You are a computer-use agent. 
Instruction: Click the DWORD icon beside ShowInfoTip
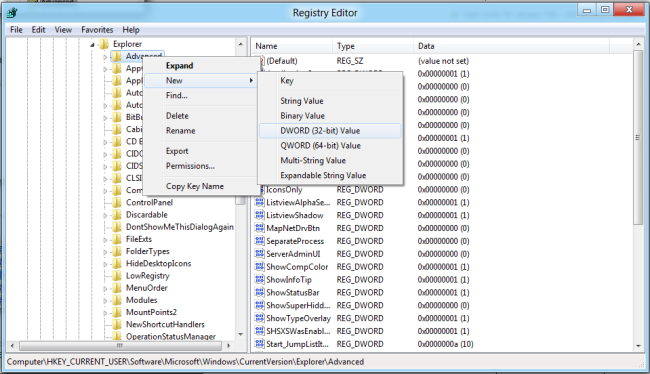pyautogui.click(x=260, y=279)
